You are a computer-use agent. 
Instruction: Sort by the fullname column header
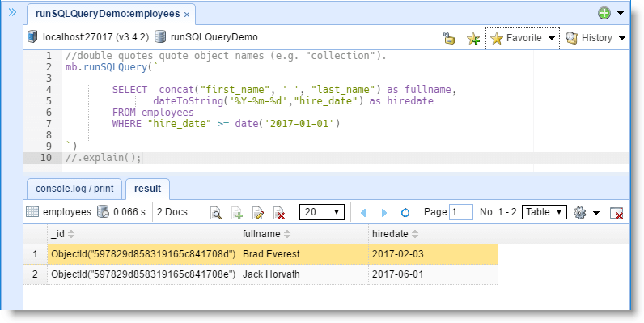pyautogui.click(x=304, y=234)
